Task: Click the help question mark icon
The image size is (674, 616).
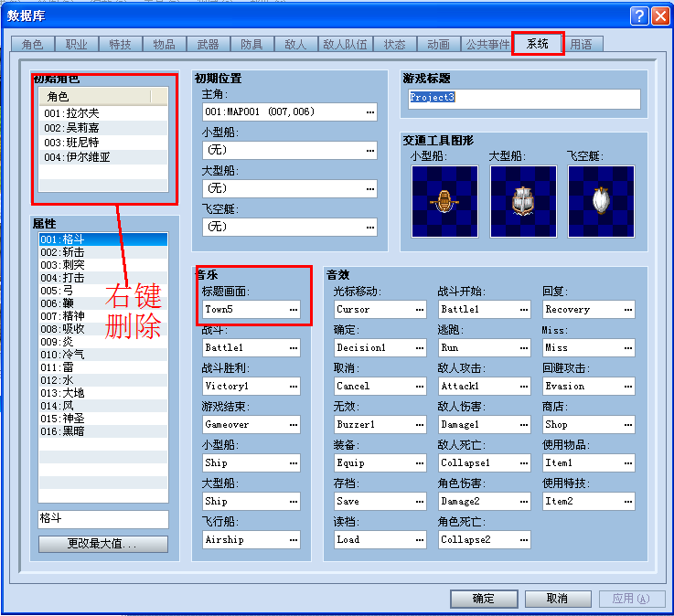Action: (639, 16)
